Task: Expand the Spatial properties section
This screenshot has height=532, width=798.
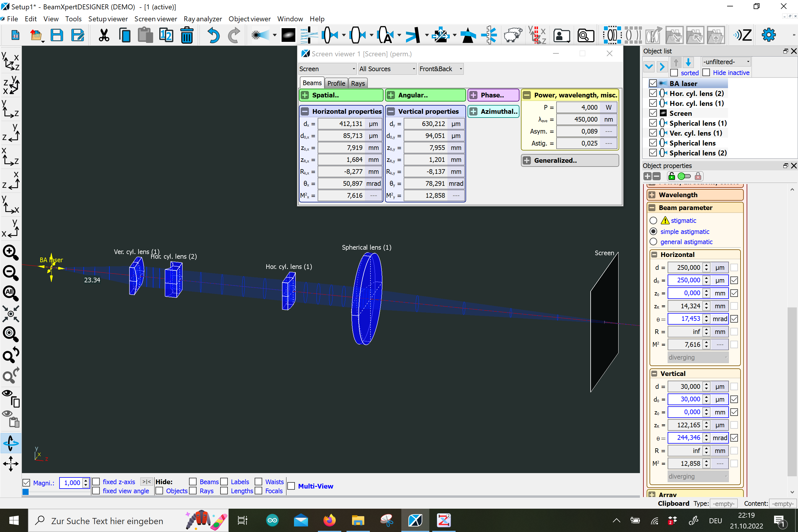Action: [x=305, y=95]
